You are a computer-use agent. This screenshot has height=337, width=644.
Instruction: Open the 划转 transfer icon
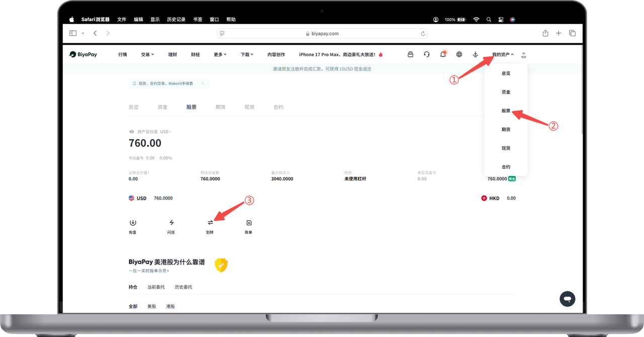point(210,223)
